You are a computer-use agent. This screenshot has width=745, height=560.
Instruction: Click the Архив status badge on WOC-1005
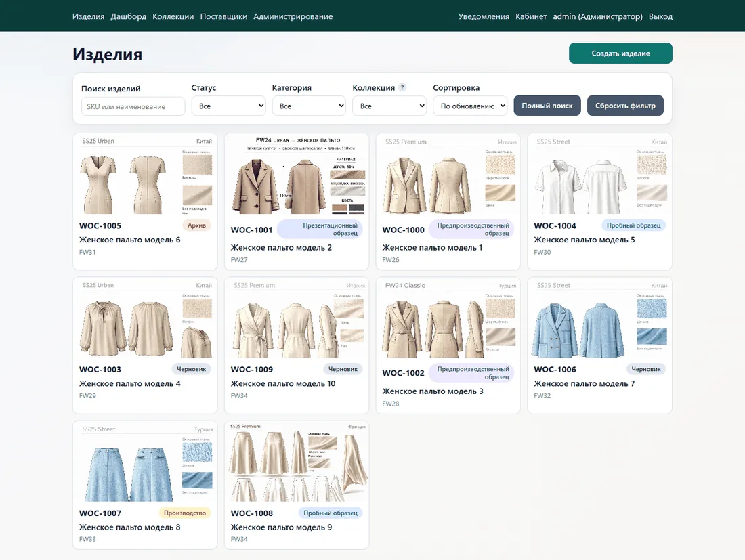coord(196,225)
